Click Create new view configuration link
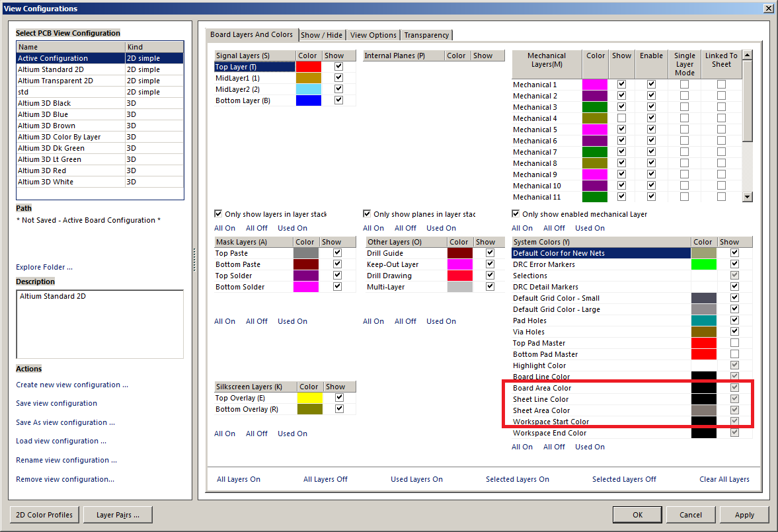The width and height of the screenshot is (778, 532). click(72, 385)
